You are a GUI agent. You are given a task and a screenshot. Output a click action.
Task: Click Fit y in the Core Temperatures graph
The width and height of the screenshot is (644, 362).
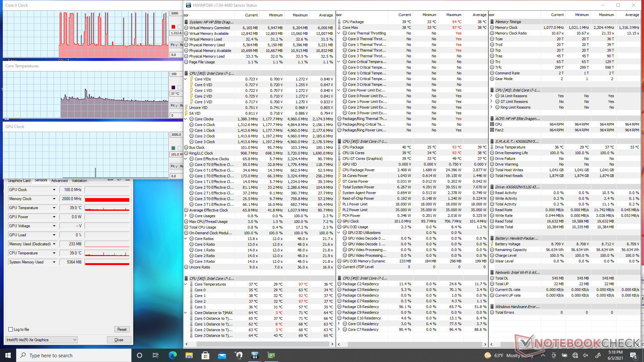[x=174, y=106]
